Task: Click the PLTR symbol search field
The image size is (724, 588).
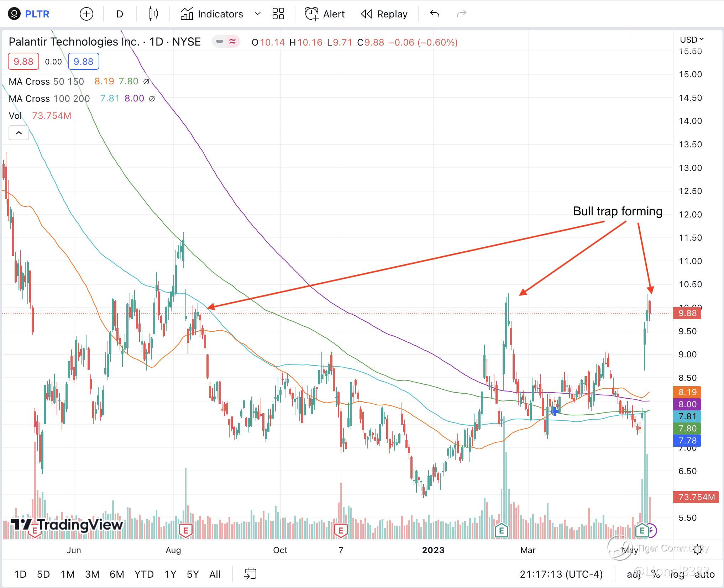Action: click(x=37, y=14)
